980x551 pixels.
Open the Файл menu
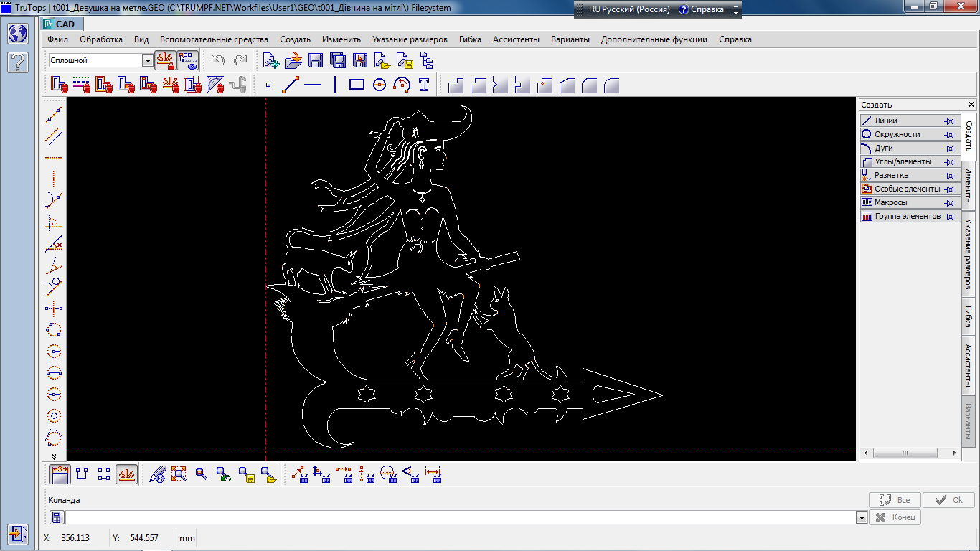[x=58, y=39]
